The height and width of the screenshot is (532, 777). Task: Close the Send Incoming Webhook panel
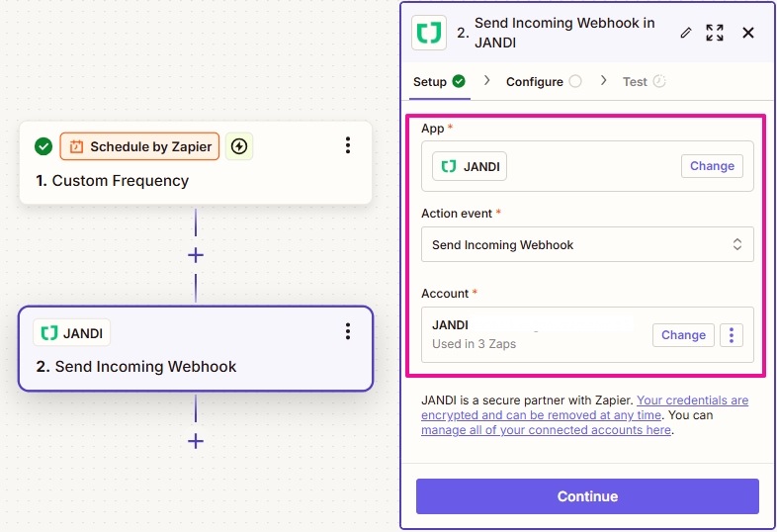click(748, 33)
